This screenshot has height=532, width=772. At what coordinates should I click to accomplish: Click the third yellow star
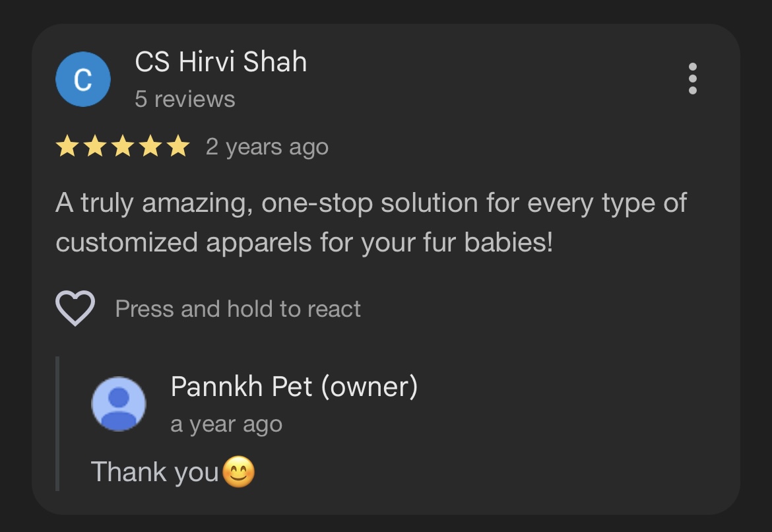point(123,147)
